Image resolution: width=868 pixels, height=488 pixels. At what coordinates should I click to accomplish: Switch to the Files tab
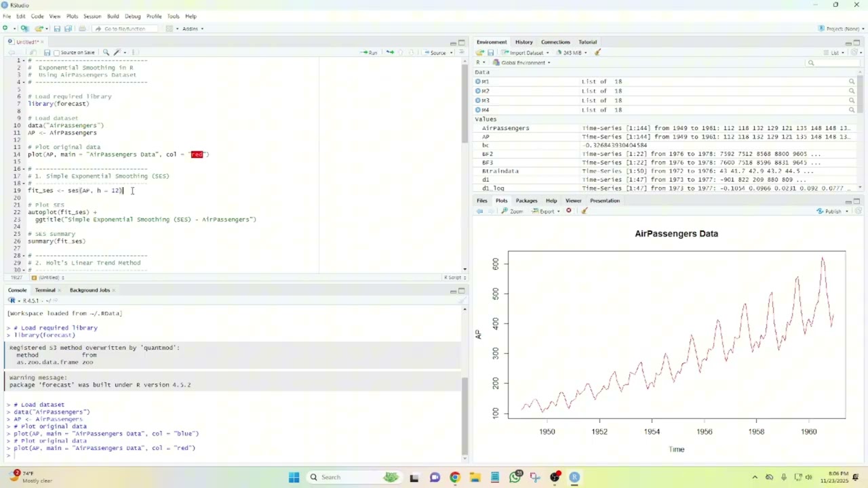coord(481,201)
